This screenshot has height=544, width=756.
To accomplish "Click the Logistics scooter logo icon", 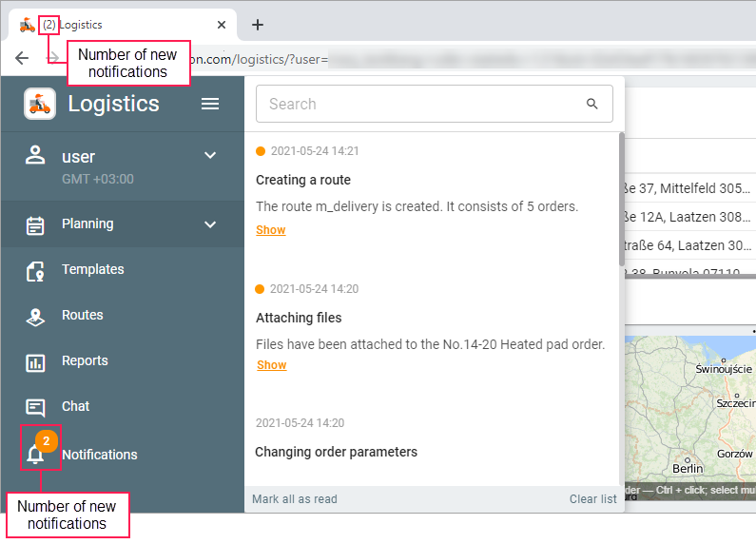I will [x=40, y=104].
